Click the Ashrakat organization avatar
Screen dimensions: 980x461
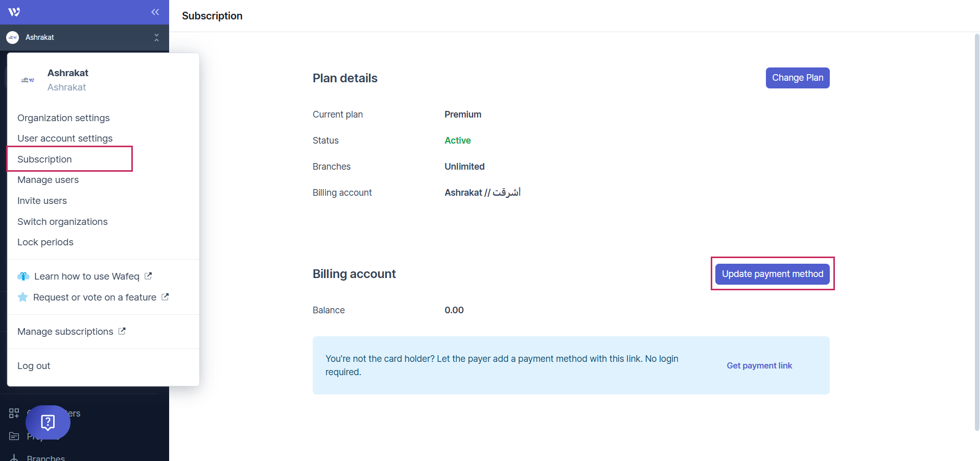tap(12, 37)
